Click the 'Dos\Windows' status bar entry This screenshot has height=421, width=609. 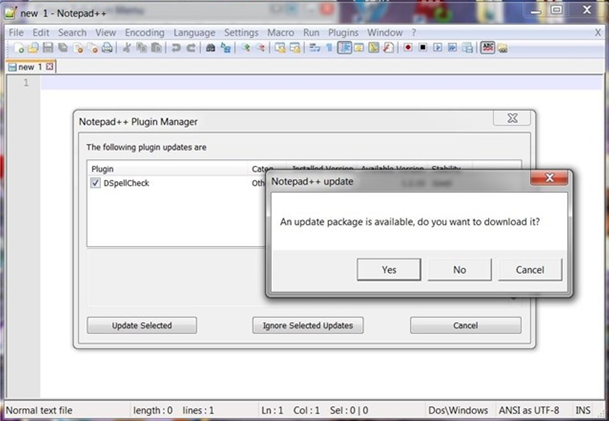tap(458, 410)
